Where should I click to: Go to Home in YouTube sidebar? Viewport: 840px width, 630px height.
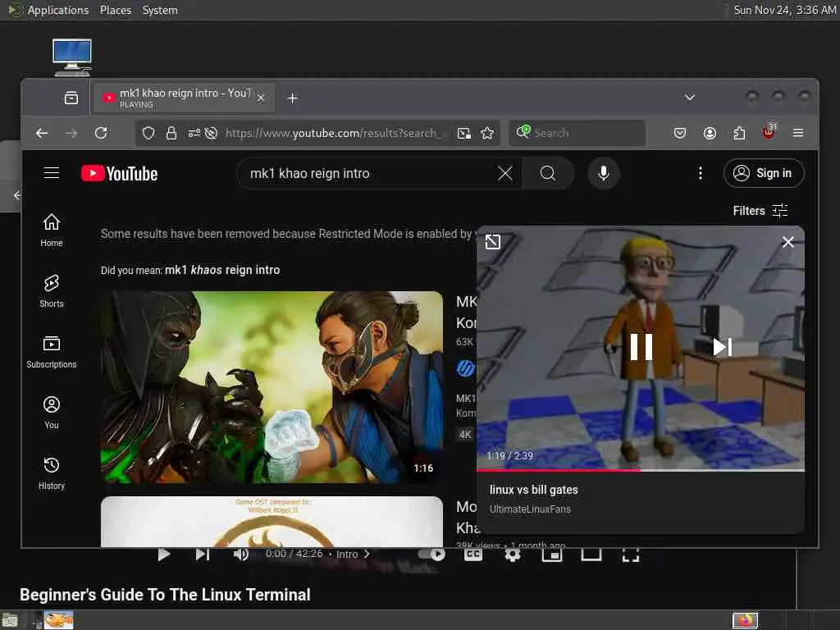pos(52,231)
